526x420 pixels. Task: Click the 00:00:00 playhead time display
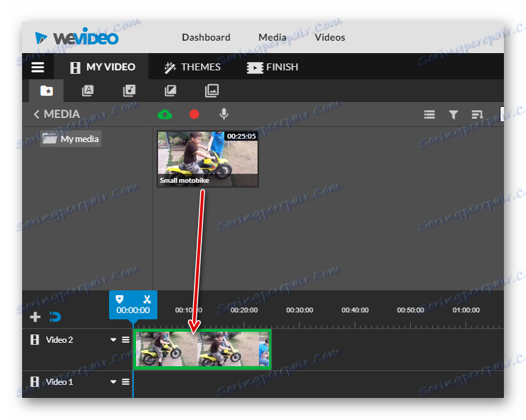pyautogui.click(x=133, y=310)
